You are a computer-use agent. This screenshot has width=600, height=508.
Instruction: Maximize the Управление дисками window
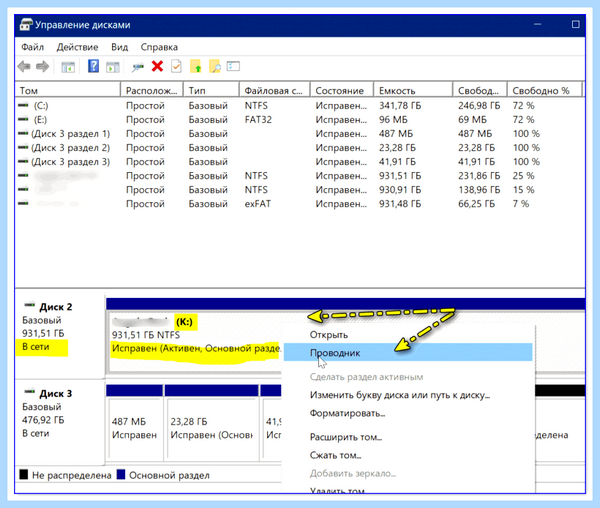(575, 24)
